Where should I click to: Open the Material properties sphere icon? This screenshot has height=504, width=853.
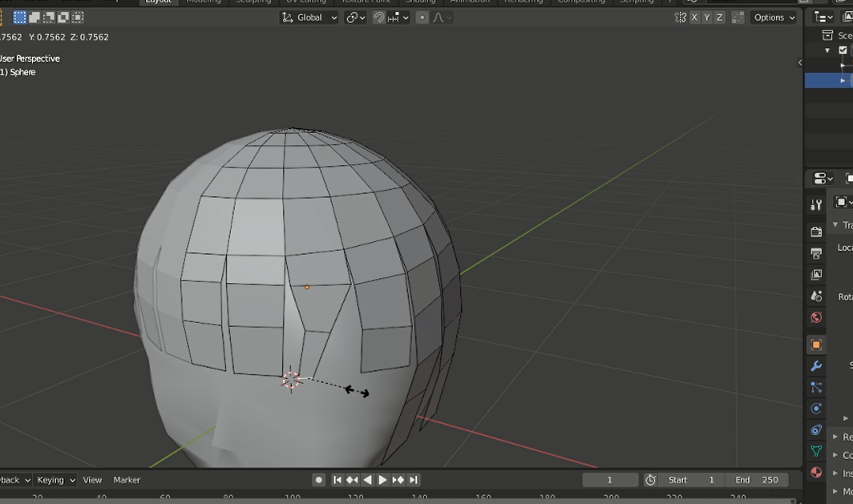pyautogui.click(x=816, y=472)
